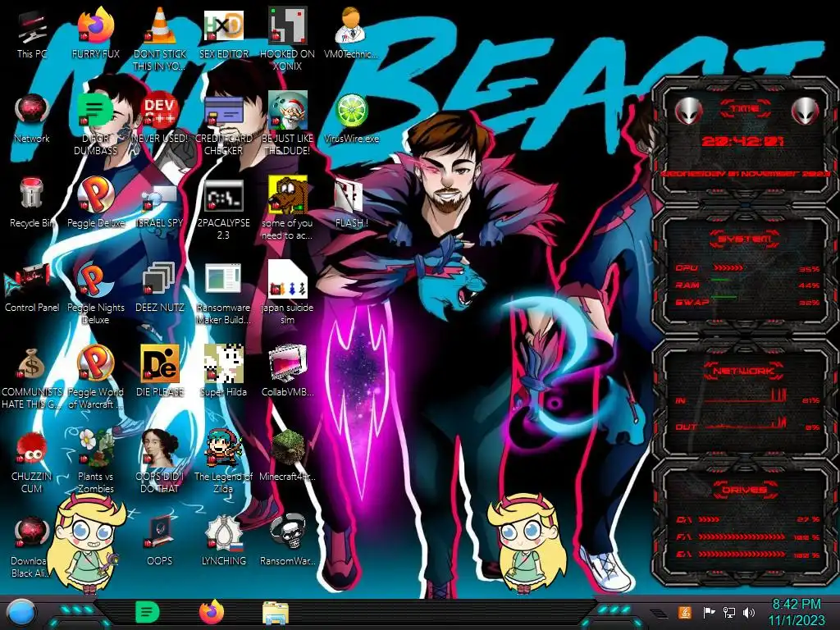Click the F:\ drive usage bar
Viewport: 840px width, 630px height.
[x=742, y=536]
